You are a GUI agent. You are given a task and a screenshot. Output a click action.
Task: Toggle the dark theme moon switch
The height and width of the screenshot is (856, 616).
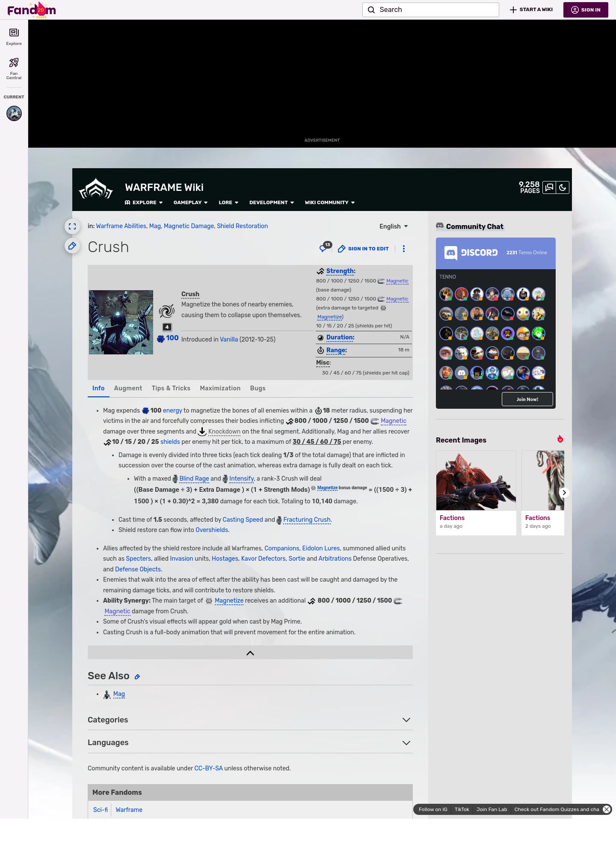(563, 187)
